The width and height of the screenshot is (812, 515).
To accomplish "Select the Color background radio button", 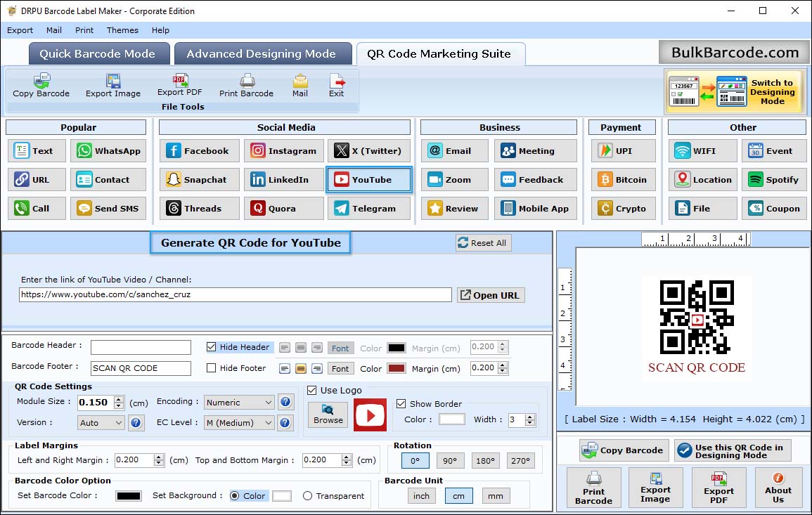I will [x=235, y=496].
